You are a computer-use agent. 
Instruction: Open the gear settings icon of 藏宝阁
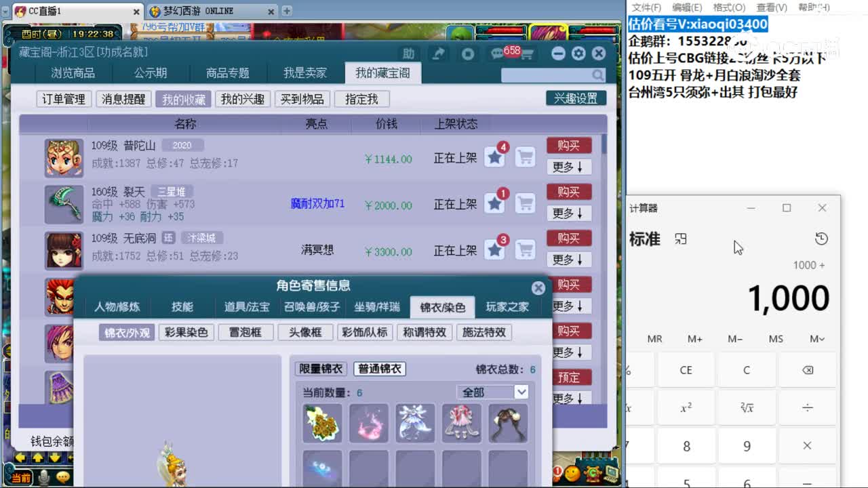coord(578,54)
